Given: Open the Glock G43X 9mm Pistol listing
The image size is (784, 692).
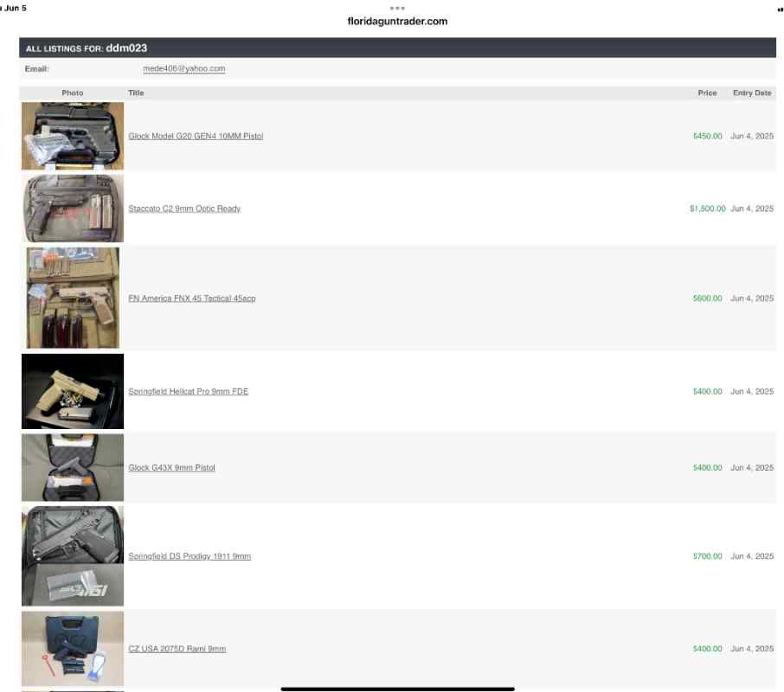Looking at the screenshot, I should (171, 468).
